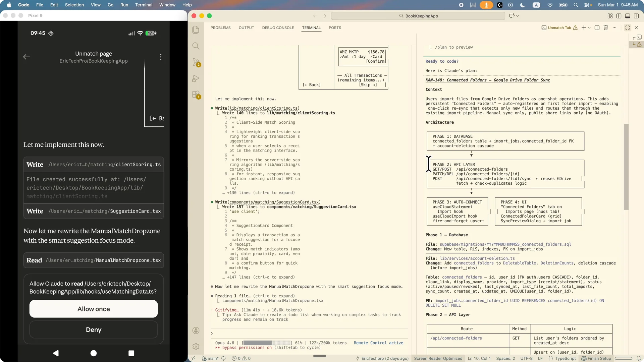The image size is (644, 362).
Task: Tap Android home navigation circle
Action: [x=94, y=353]
